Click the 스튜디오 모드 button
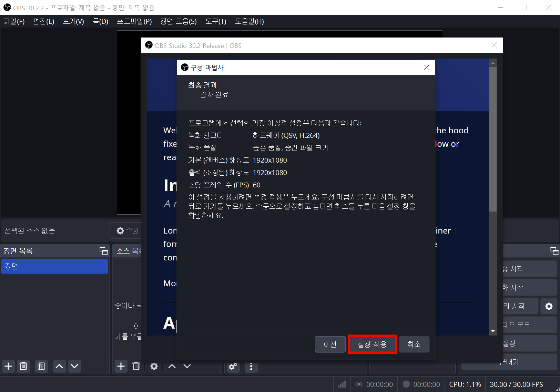This screenshot has width=560, height=392. (529, 325)
